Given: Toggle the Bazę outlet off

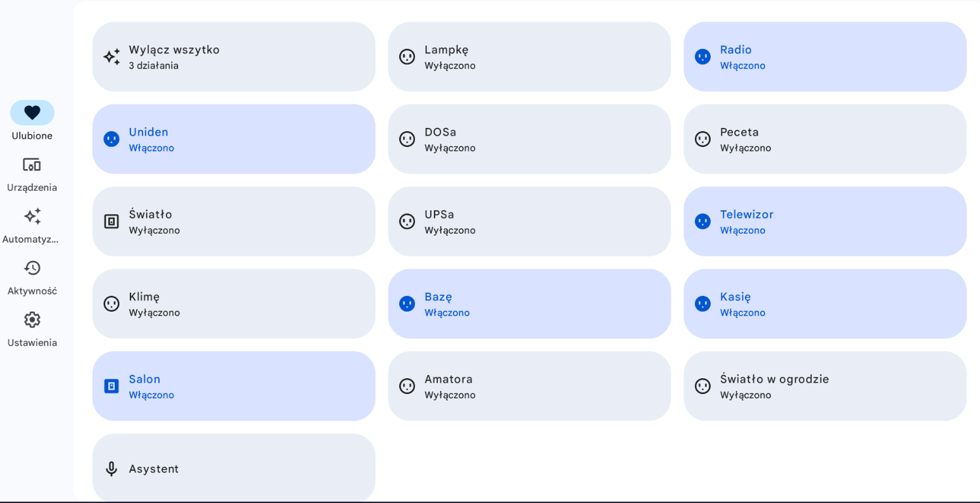Looking at the screenshot, I should (530, 304).
